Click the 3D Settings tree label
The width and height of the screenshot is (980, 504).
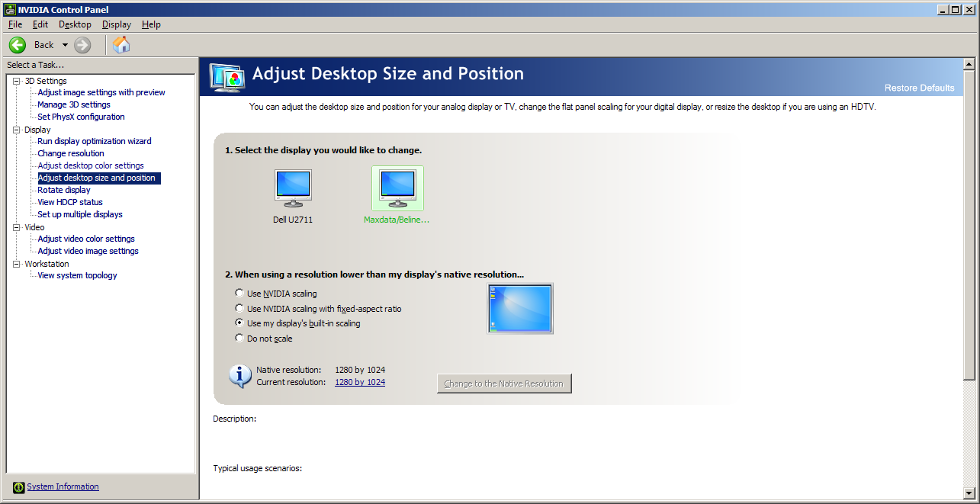[46, 81]
